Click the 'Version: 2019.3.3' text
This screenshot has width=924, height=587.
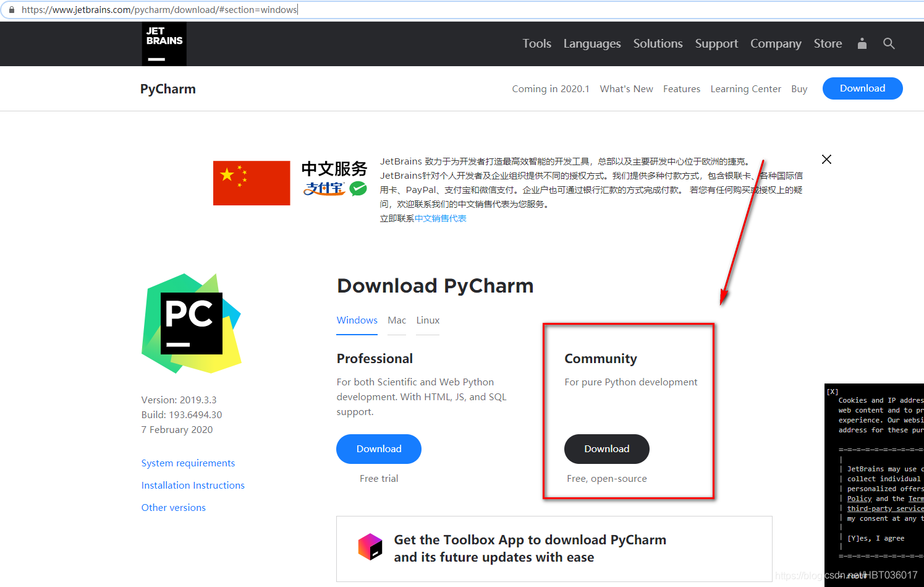point(179,400)
